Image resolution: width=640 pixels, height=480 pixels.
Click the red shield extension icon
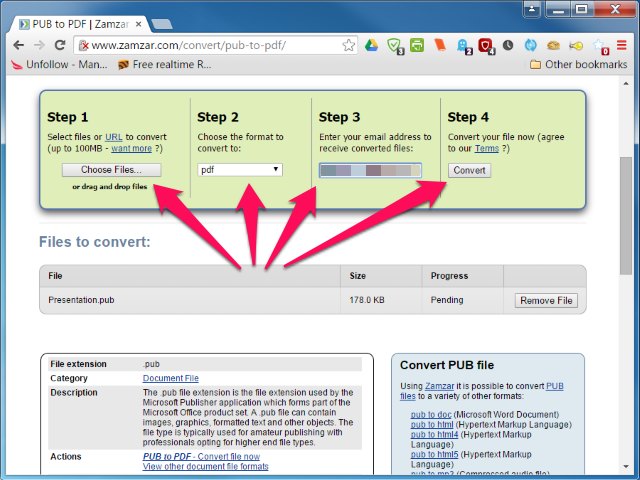(486, 46)
